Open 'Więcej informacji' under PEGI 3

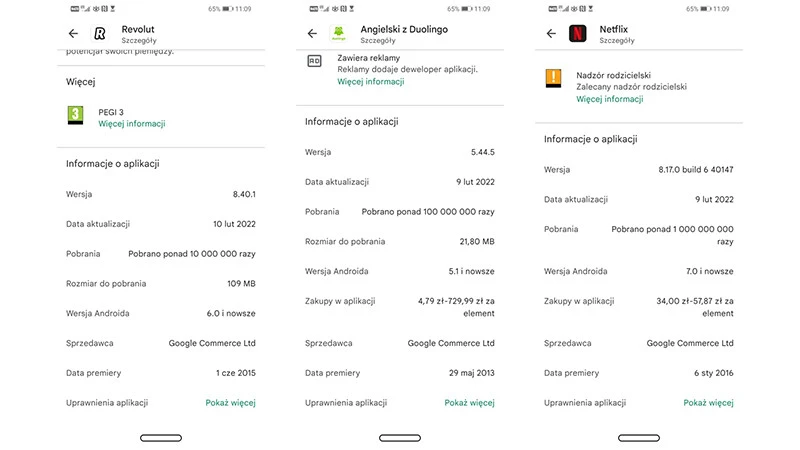132,124
